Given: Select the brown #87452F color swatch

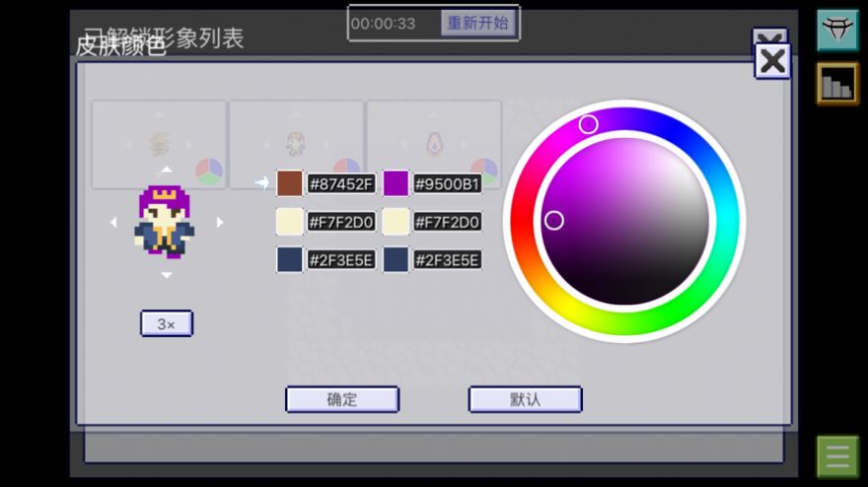Looking at the screenshot, I should [289, 183].
